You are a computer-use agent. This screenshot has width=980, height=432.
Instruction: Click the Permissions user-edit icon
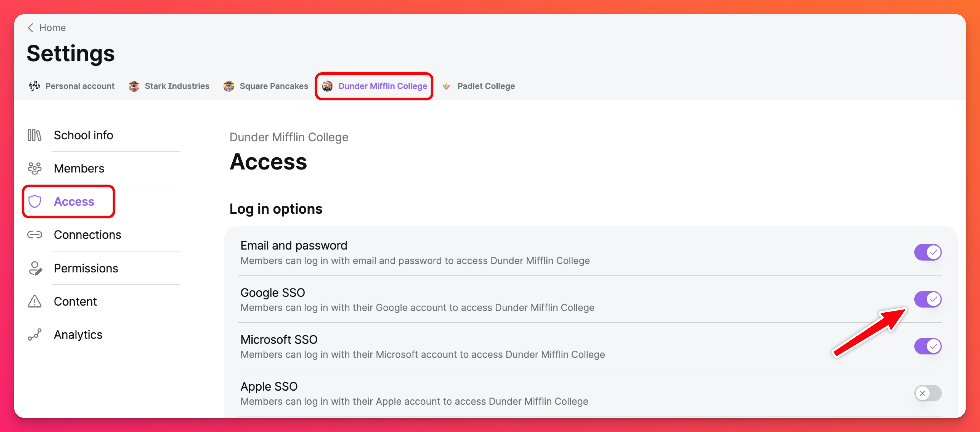[35, 268]
